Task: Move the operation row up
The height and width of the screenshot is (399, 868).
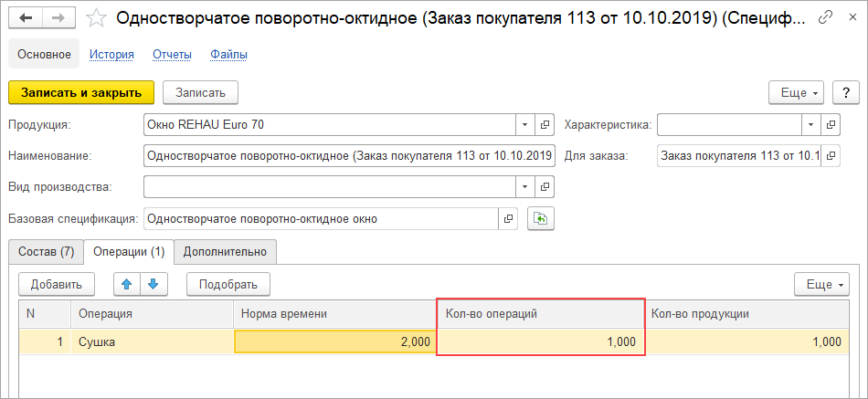Action: (x=127, y=284)
